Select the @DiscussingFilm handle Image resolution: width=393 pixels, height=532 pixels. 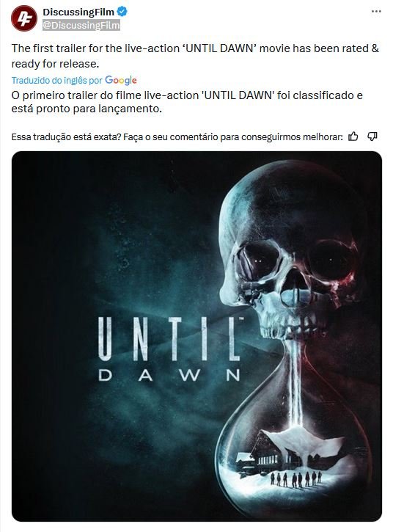pyautogui.click(x=81, y=26)
